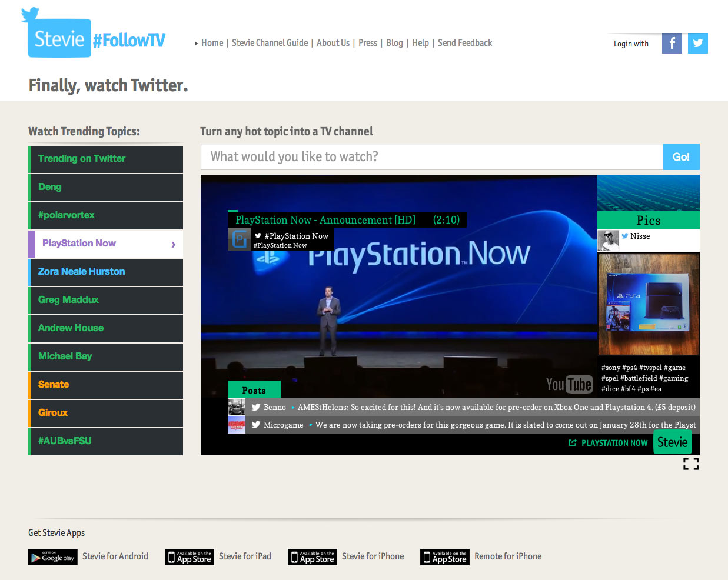Click Nisse's profile picture under Pics

coord(609,241)
